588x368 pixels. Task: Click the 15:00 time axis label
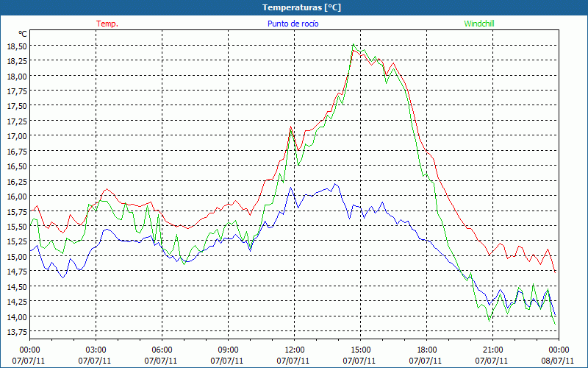[x=360, y=350]
